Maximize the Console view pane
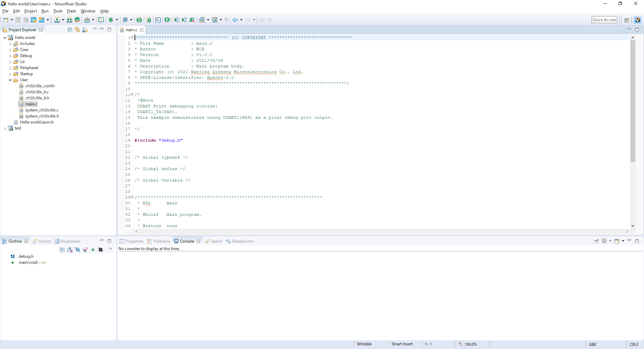The width and height of the screenshot is (644, 349). coord(637,241)
